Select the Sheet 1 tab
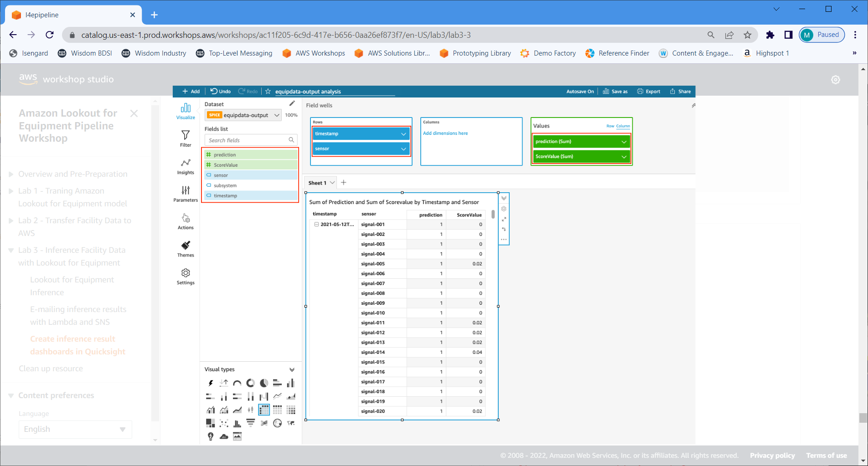The image size is (868, 466). point(317,183)
